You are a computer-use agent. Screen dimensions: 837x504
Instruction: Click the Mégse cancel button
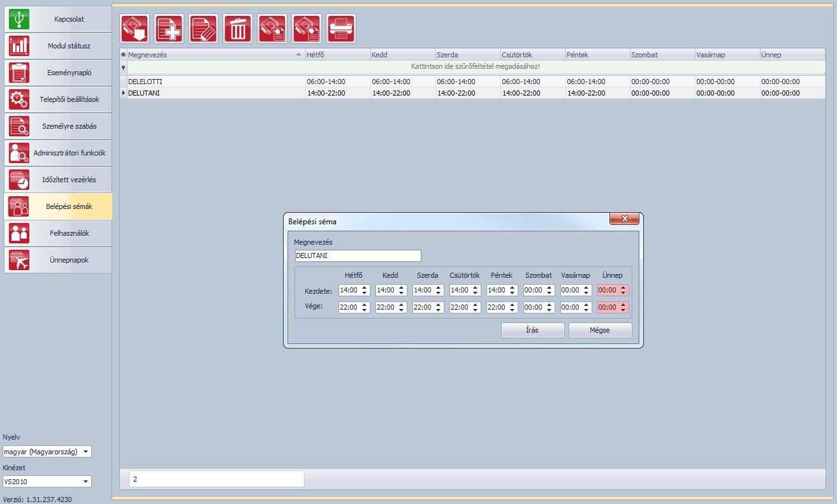(x=600, y=330)
